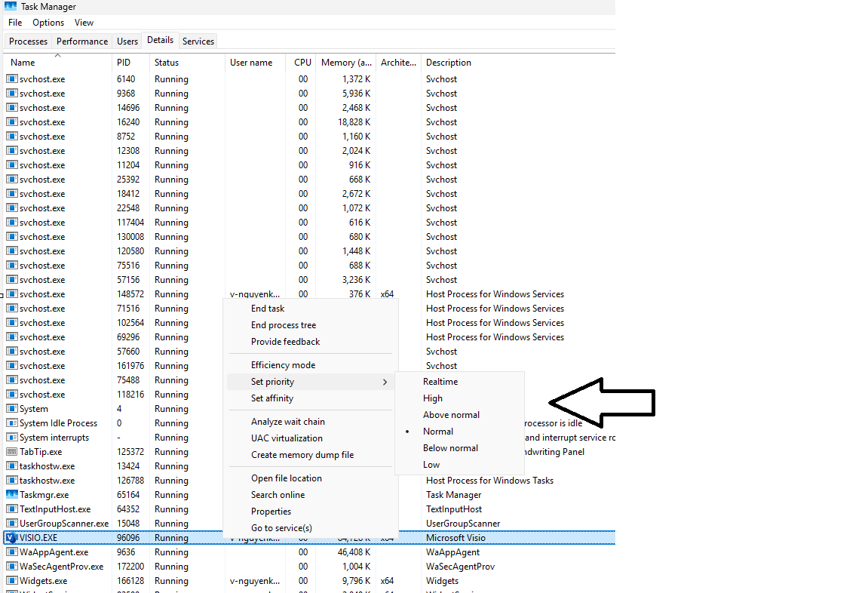Click the first svchost.exe process icon
The width and height of the screenshot is (868, 593).
click(11, 78)
